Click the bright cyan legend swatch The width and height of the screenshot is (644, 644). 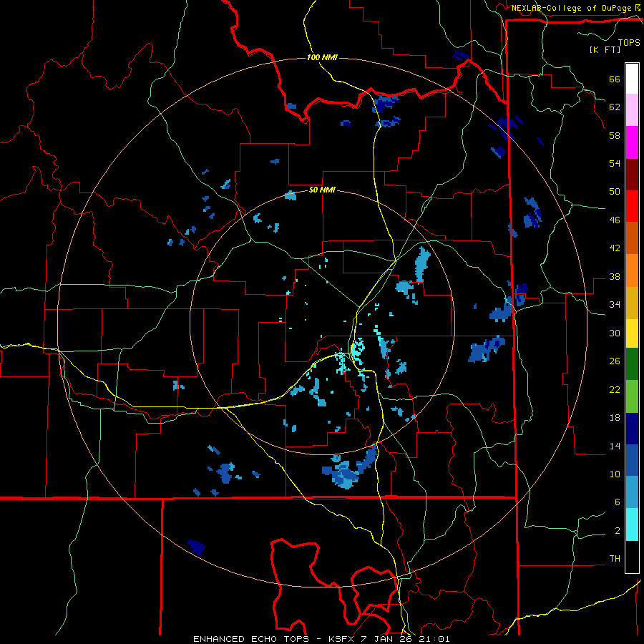[x=632, y=525]
